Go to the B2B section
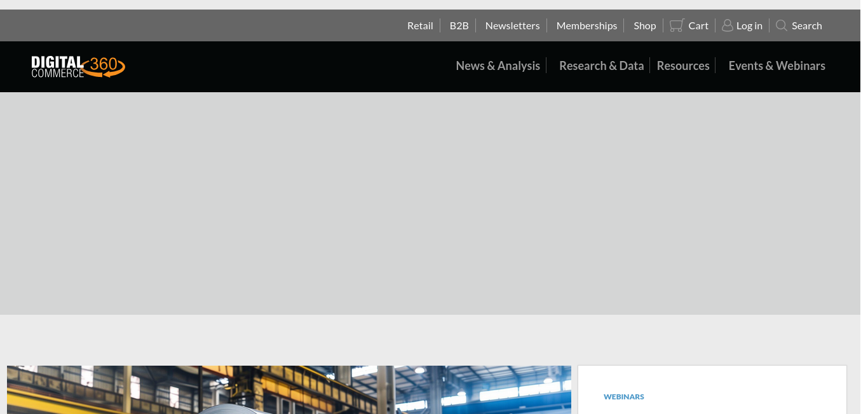 tap(459, 25)
